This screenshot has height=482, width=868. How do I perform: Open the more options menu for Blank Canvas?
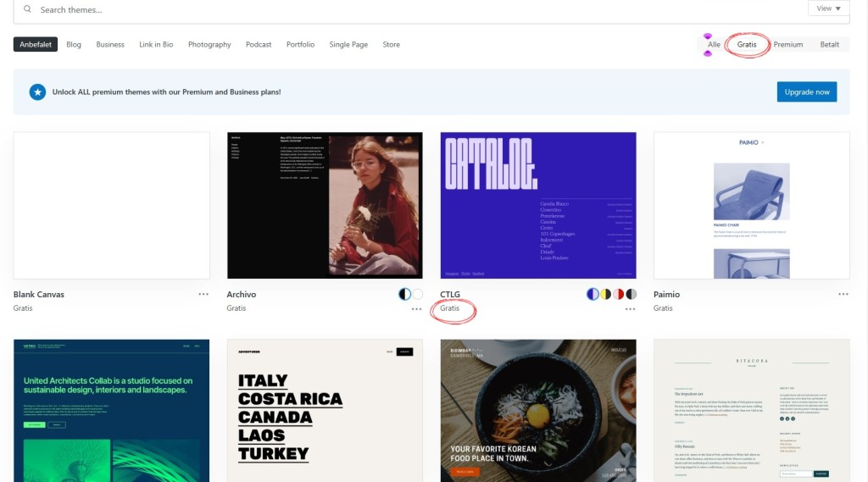coord(203,294)
